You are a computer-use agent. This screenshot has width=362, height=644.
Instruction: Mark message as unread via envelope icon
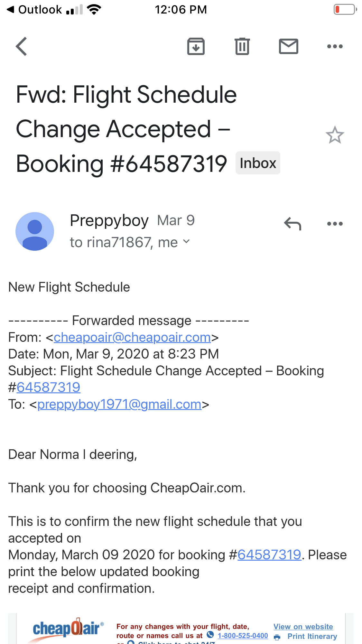click(x=288, y=46)
